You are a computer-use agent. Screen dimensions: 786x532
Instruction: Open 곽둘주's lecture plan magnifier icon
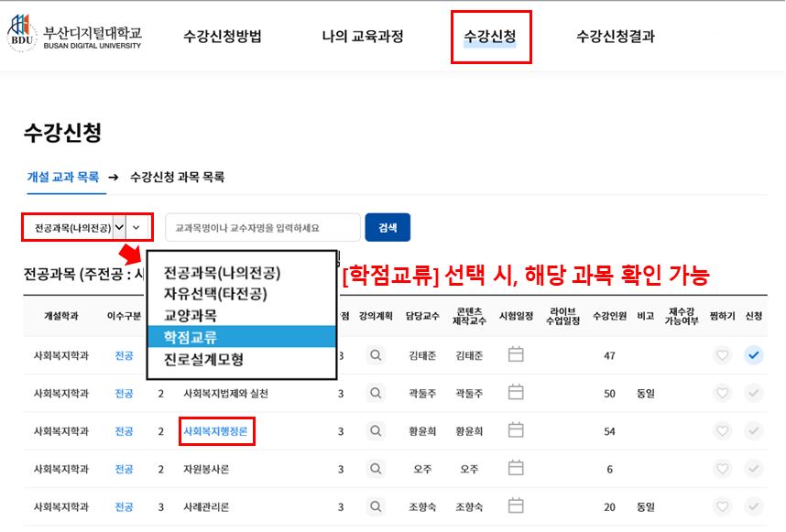coord(375,392)
